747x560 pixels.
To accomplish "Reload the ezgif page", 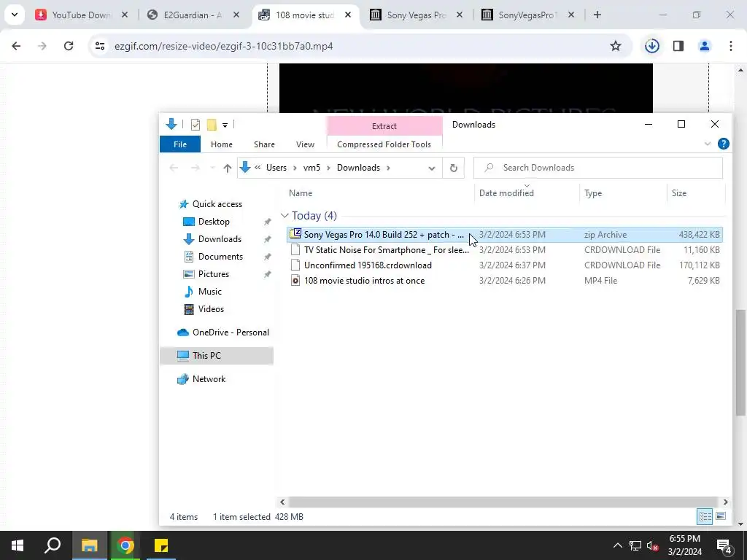I will pos(69,46).
